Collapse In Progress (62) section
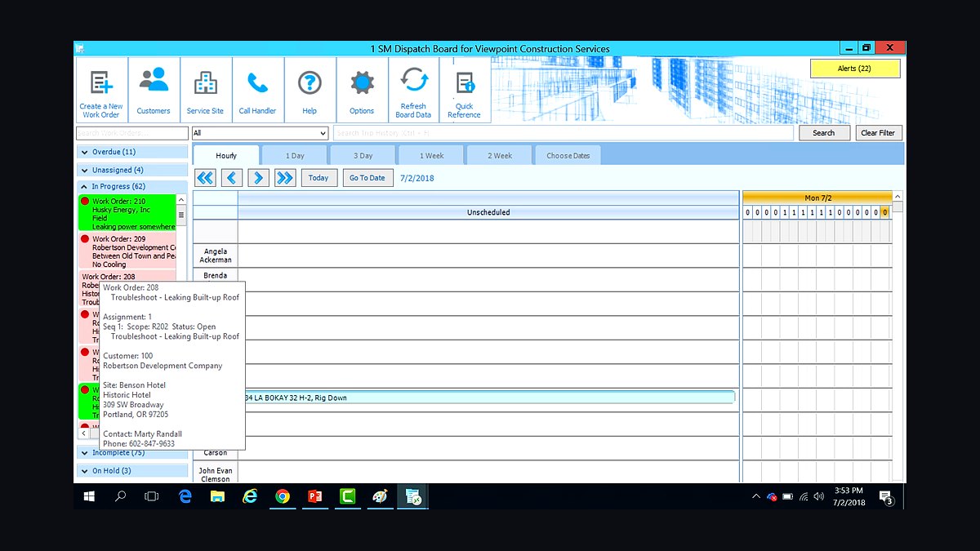980x551 pixels. (x=132, y=187)
